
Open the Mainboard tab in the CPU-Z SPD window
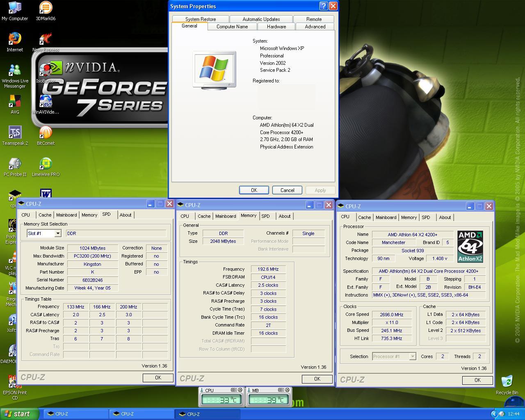tap(66, 215)
